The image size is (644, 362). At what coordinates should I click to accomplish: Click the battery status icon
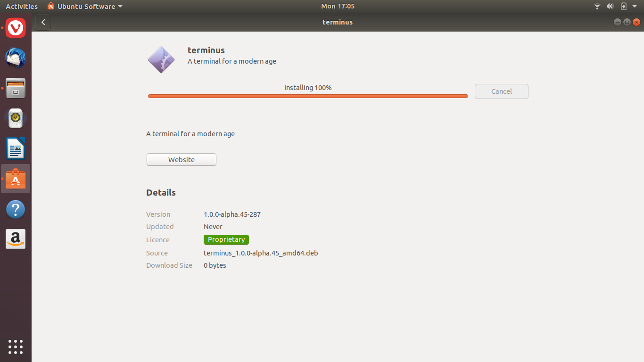click(624, 6)
